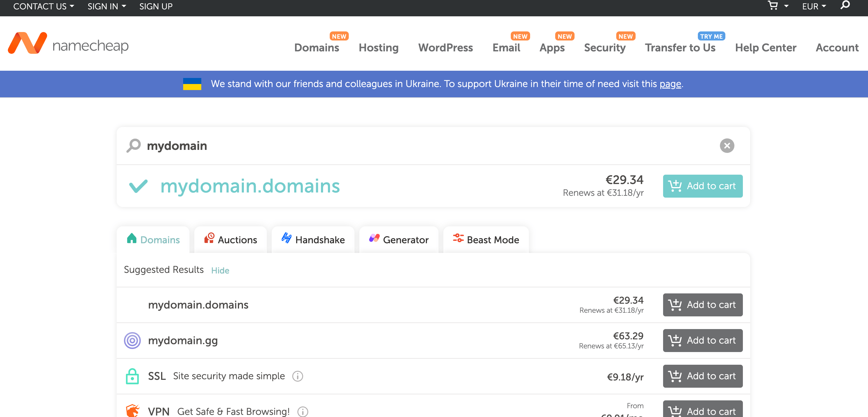
Task: Click the purple target icon beside mydomain.gg
Action: 132,341
